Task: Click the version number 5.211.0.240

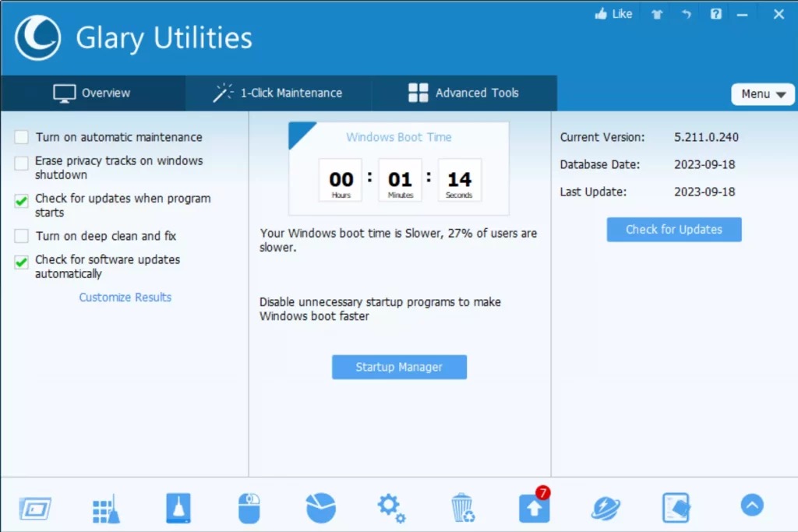Action: (706, 137)
